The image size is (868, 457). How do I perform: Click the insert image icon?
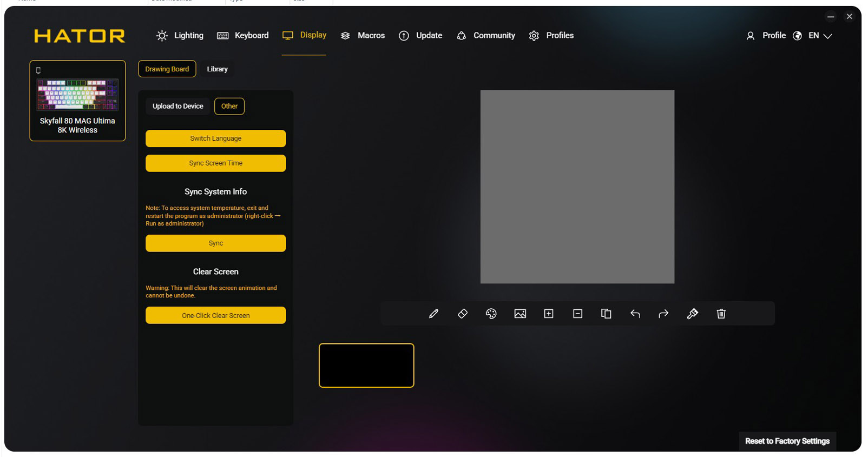520,314
